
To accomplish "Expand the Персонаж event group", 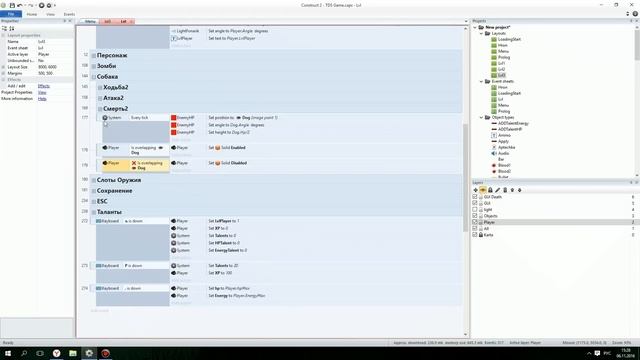I will point(94,56).
